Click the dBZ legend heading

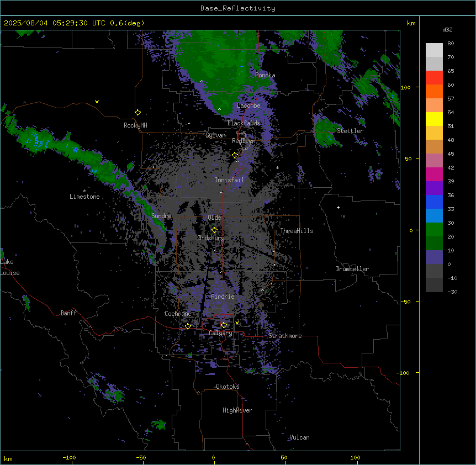click(447, 29)
